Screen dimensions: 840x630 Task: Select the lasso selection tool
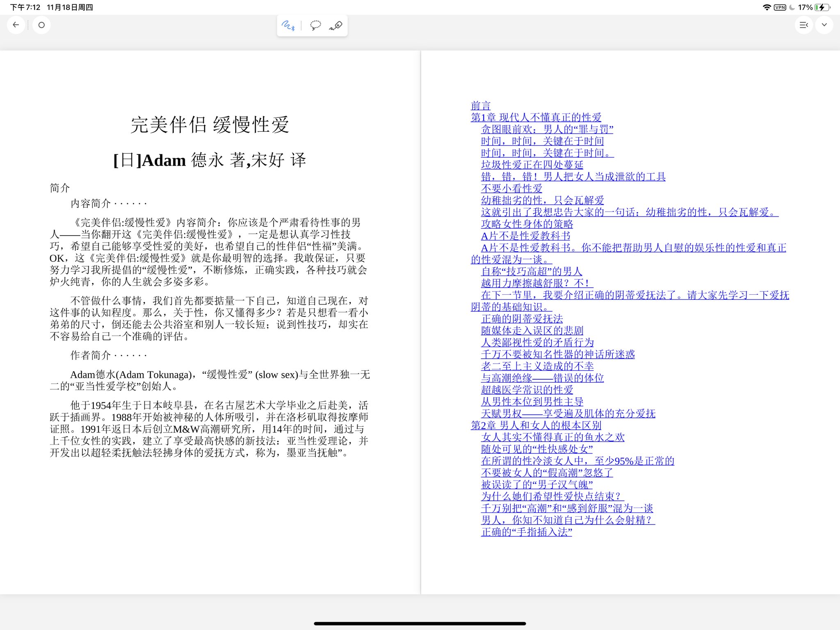(x=315, y=26)
